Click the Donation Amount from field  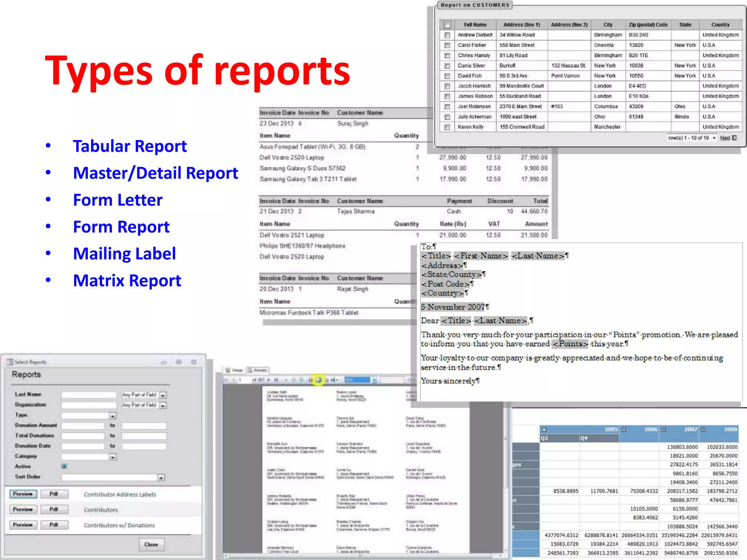click(83, 425)
